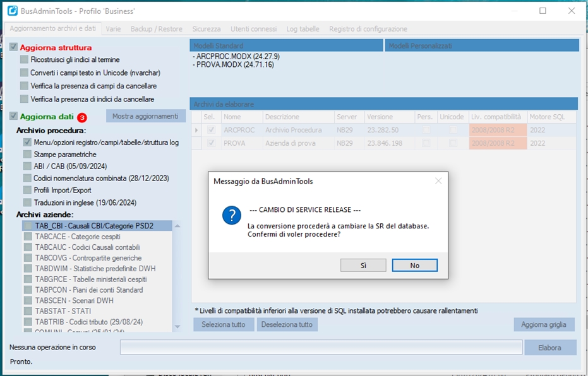Check Traduzioni in inglese (19/06/2024)
Screen dimensions: 588x376
(27, 203)
